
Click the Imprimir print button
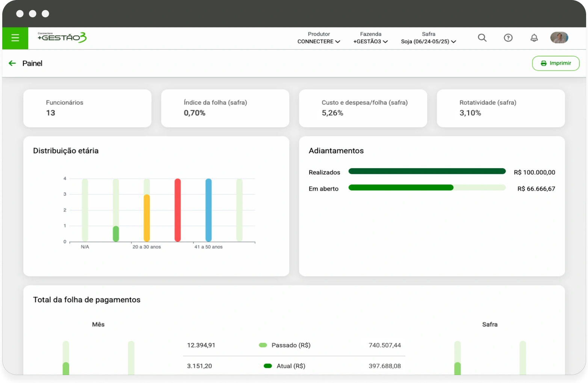click(x=556, y=63)
